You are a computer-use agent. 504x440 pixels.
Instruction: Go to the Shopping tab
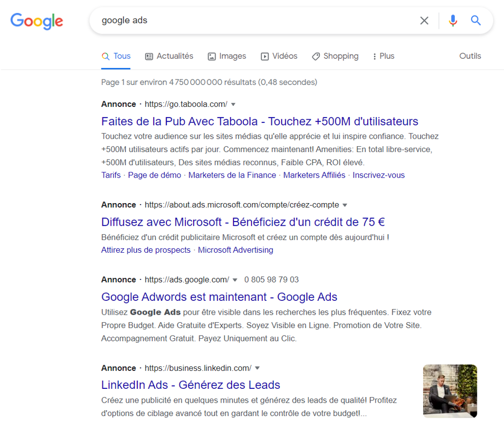[335, 56]
